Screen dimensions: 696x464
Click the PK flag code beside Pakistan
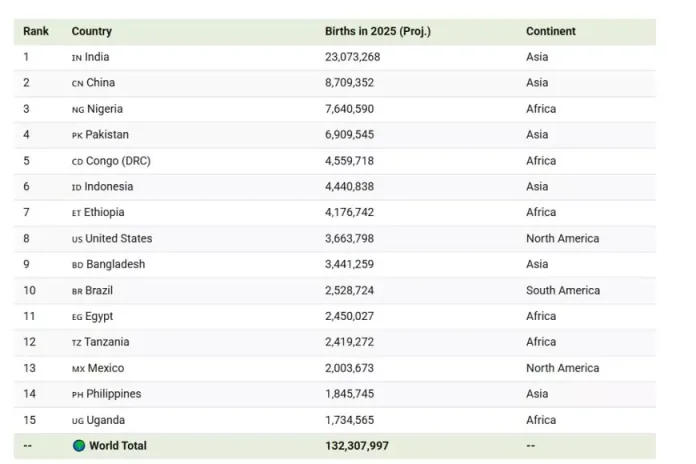(77, 136)
